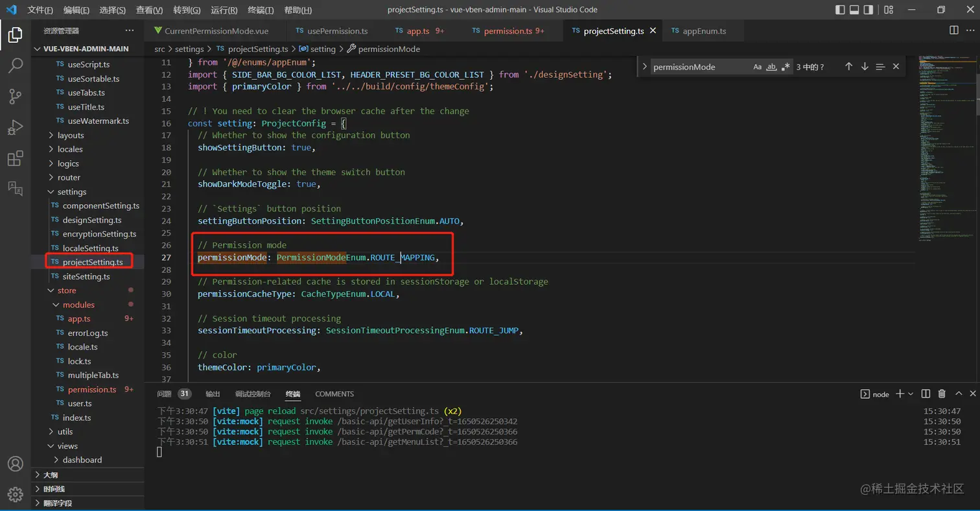Open the terminal launch profile dropdown
The width and height of the screenshot is (980, 511).
coord(911,394)
